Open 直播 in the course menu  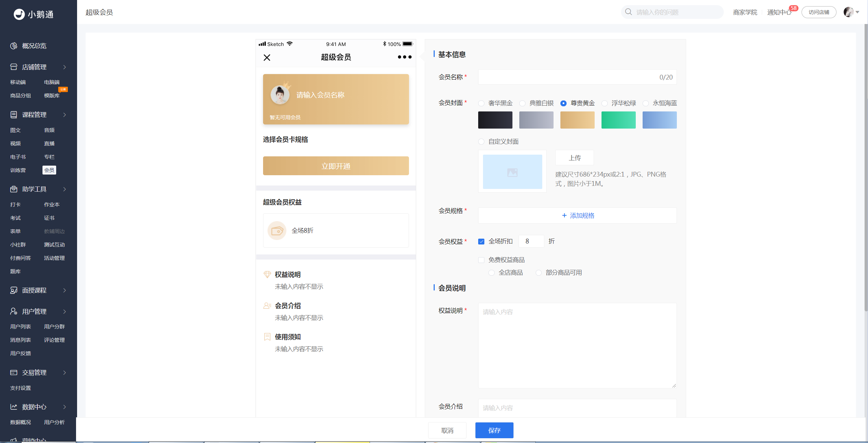point(49,143)
